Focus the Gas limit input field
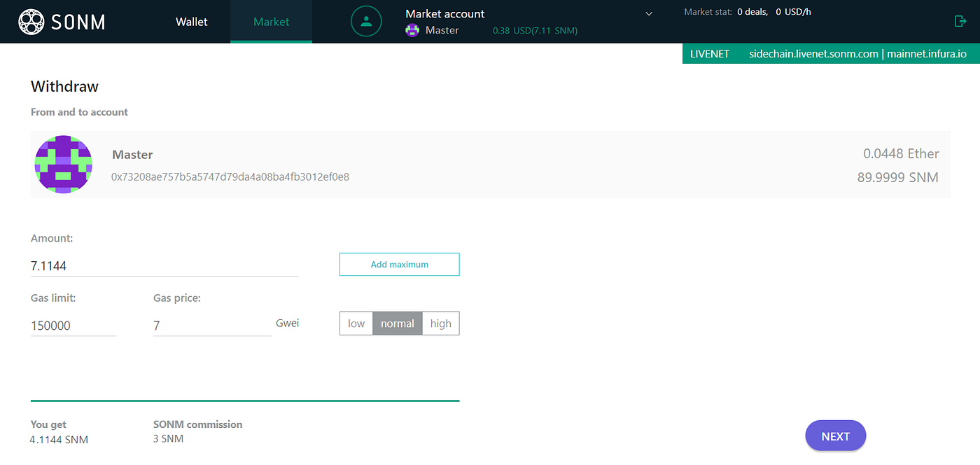Screen dimensions: 980x465 tap(73, 326)
